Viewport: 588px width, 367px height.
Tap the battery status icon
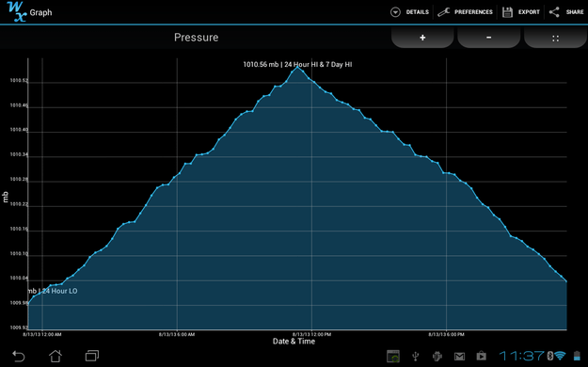[577, 356]
